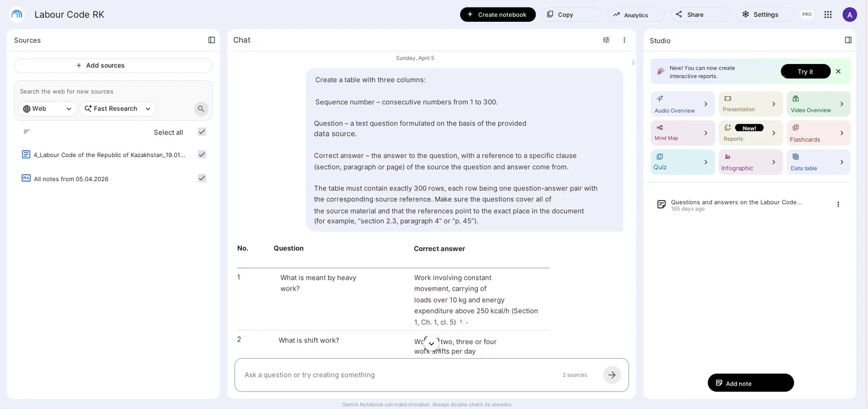Open the Web source type dropdown

click(x=48, y=109)
